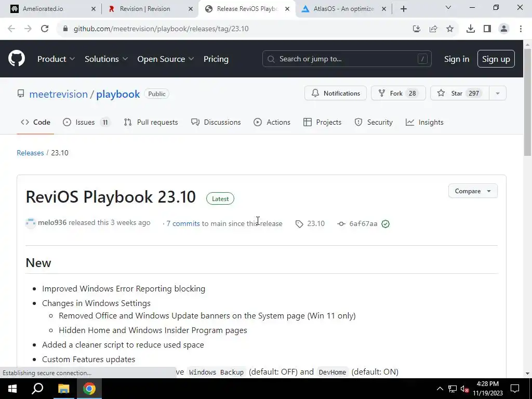Close the Revision tab
532x399 pixels.
(x=191, y=9)
